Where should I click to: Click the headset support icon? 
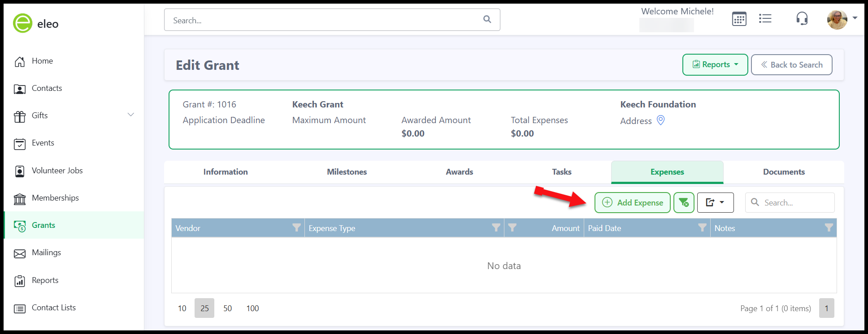[802, 18]
